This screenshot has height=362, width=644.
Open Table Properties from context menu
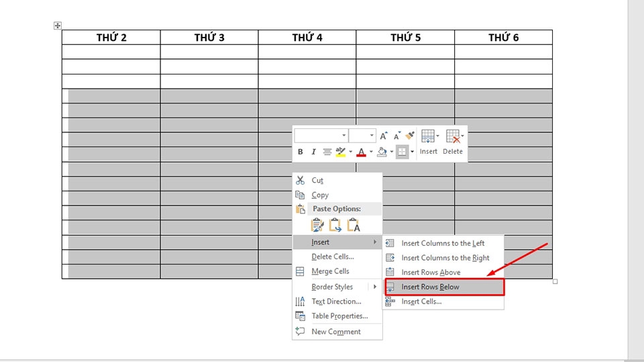337,316
